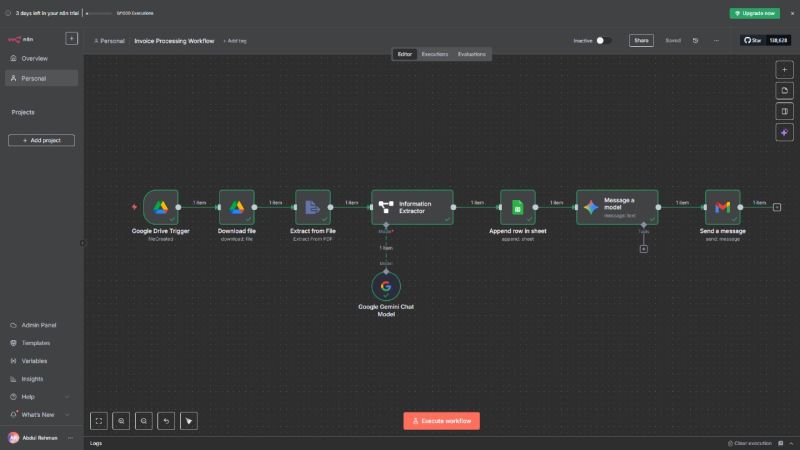Open the Download file node
Viewport: 800px width, 450px height.
tap(237, 207)
